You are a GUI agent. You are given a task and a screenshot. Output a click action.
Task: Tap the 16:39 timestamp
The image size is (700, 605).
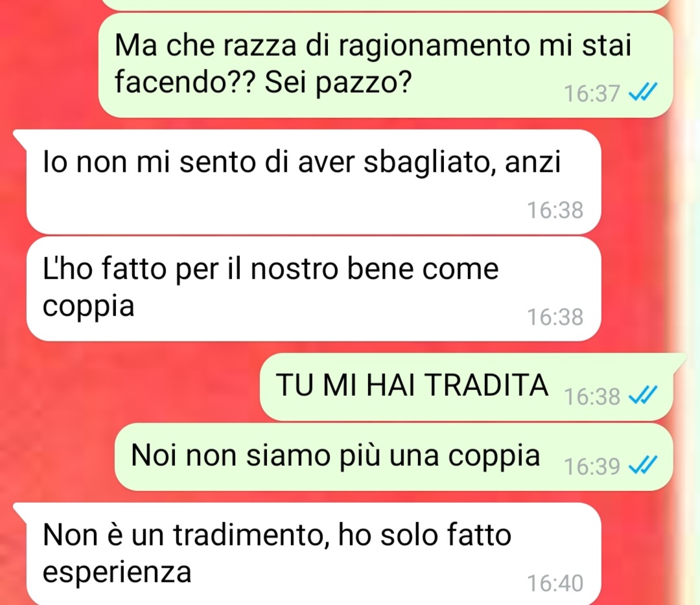[x=592, y=466]
